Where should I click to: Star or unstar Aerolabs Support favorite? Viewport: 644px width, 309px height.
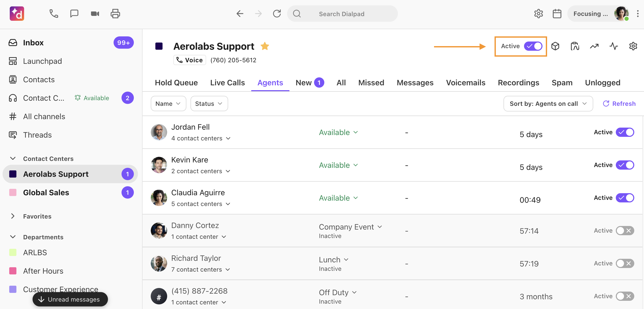click(x=265, y=46)
